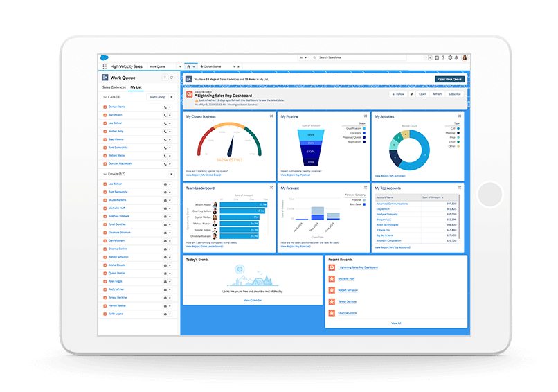Click the My Top Accounts scrollbar
558x392 pixels.
pos(460,217)
